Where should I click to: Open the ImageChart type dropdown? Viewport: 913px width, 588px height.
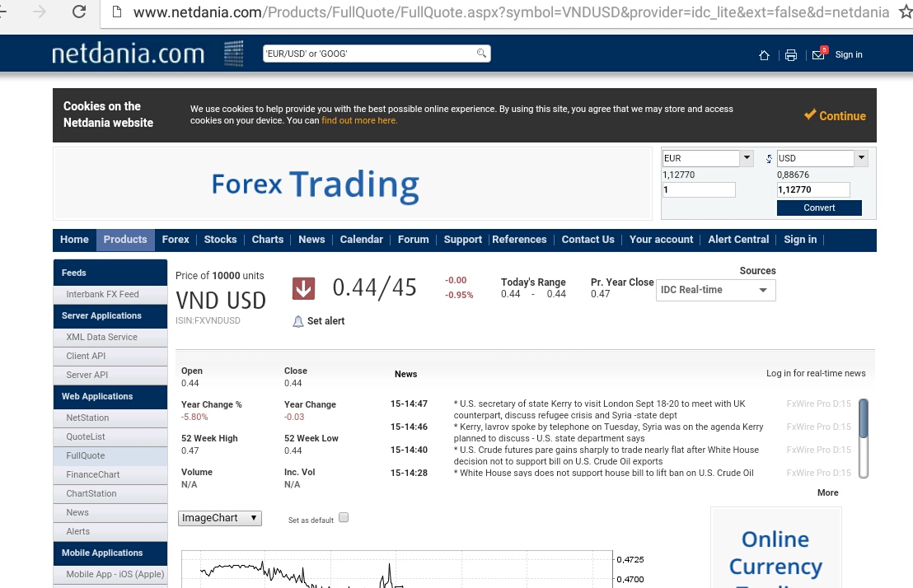(x=219, y=518)
